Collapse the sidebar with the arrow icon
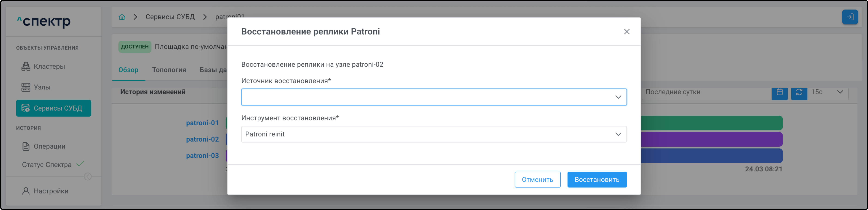Image resolution: width=868 pixels, height=210 pixels. point(88,176)
